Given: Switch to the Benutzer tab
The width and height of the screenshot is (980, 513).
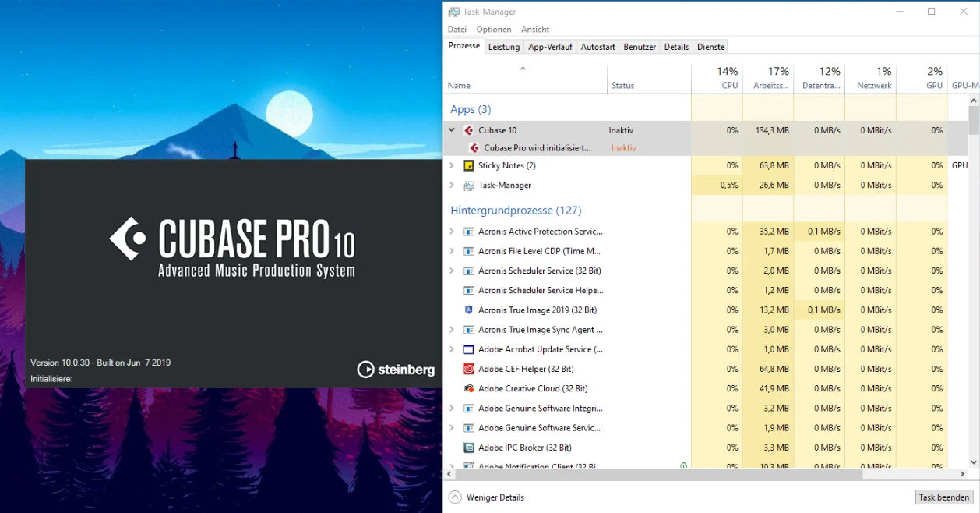Looking at the screenshot, I should coord(640,47).
